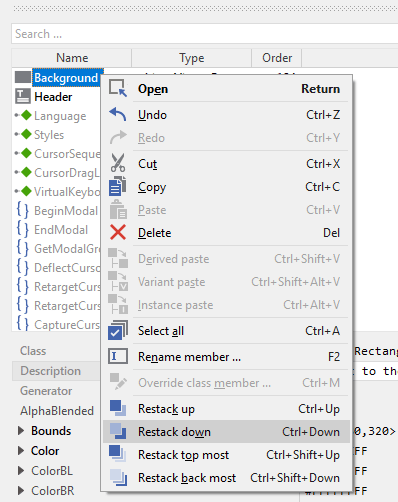Expand the Bounds property
Screen dimensions: 398x502
[21, 431]
